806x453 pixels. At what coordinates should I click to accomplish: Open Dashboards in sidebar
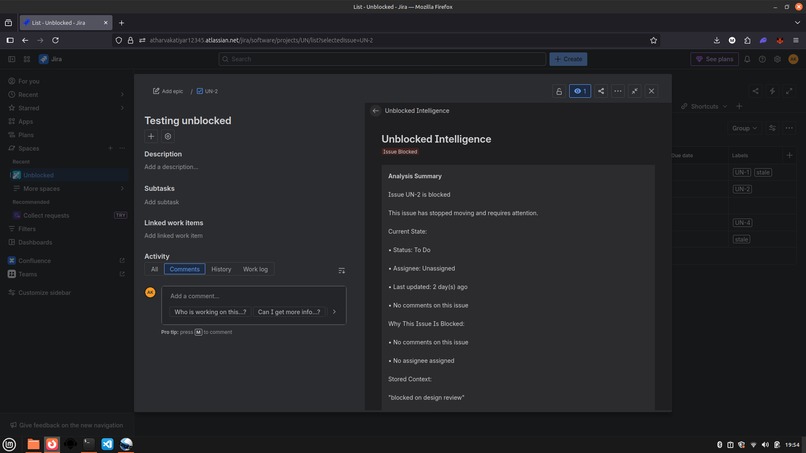pos(66,242)
